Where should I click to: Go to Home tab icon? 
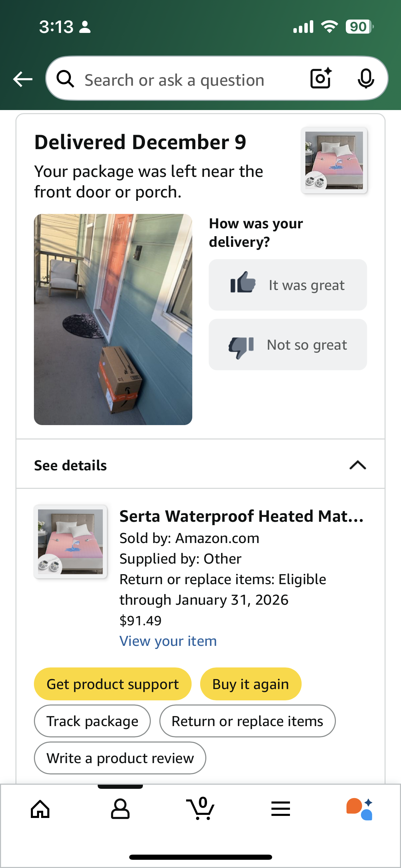tap(40, 809)
